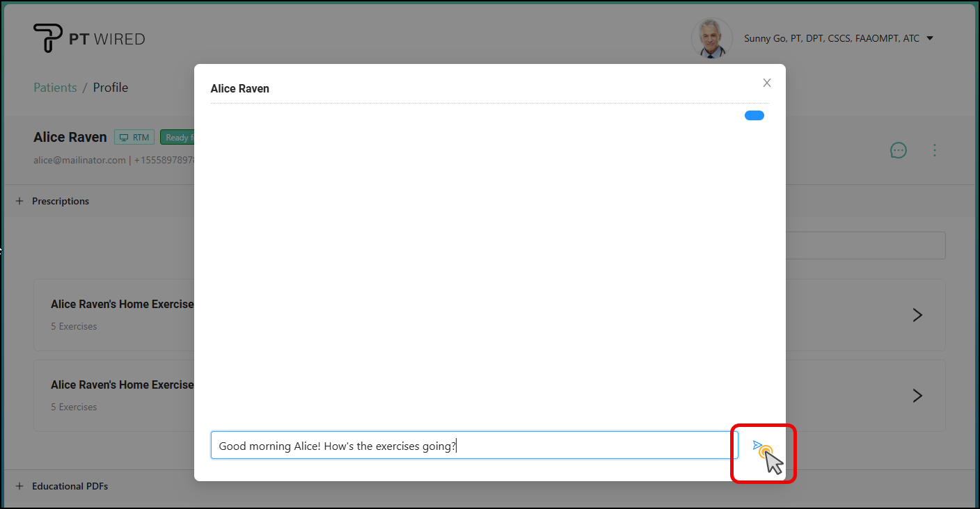
Task: Focus the chat message text field
Action: coord(473,445)
